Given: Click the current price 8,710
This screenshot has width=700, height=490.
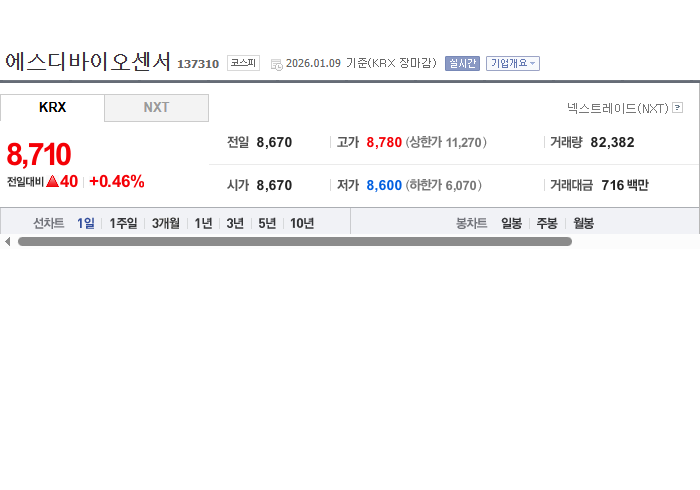Looking at the screenshot, I should tap(39, 154).
